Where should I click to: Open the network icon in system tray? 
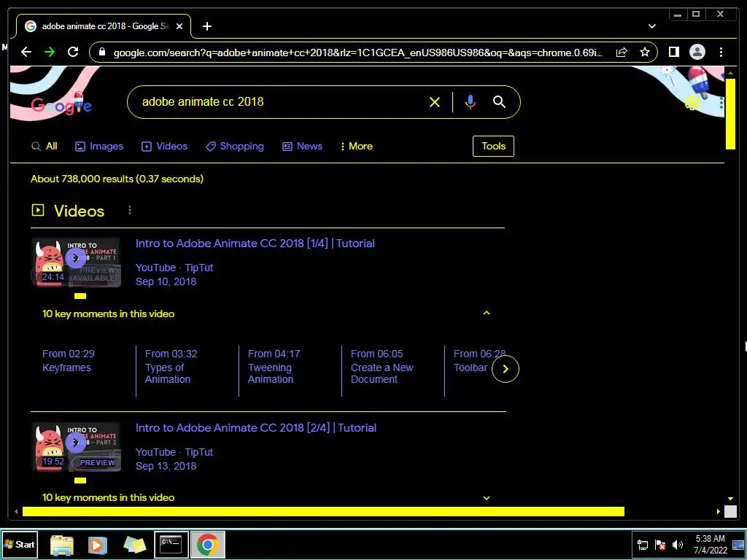click(x=642, y=545)
